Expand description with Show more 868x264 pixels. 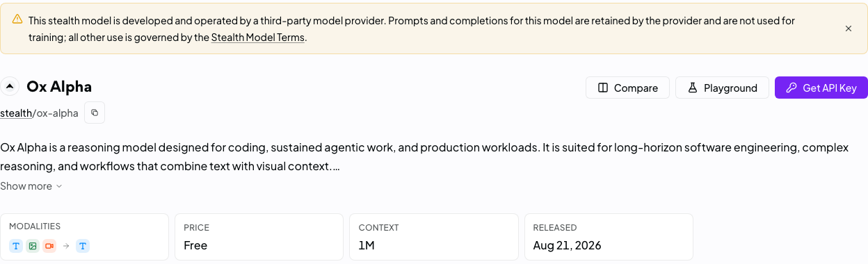(x=31, y=186)
